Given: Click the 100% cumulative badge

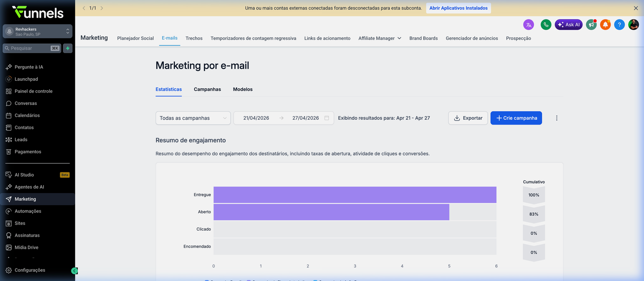Looking at the screenshot, I should click(x=534, y=195).
